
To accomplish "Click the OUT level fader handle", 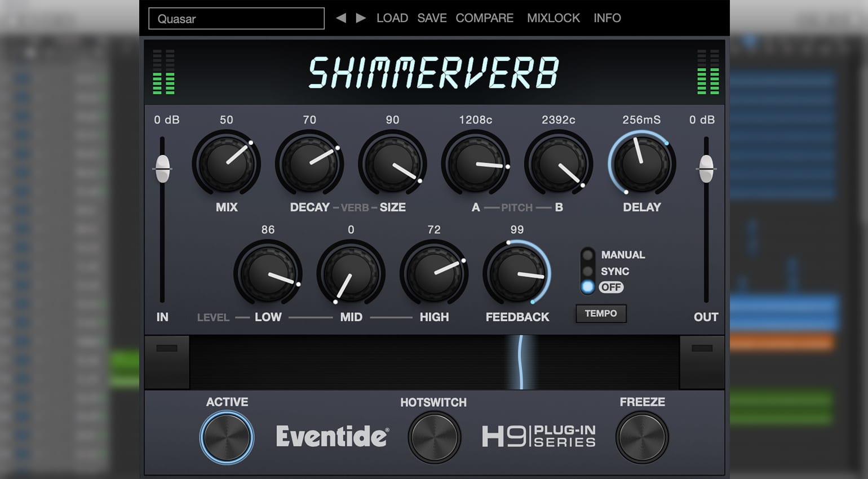I will 706,168.
